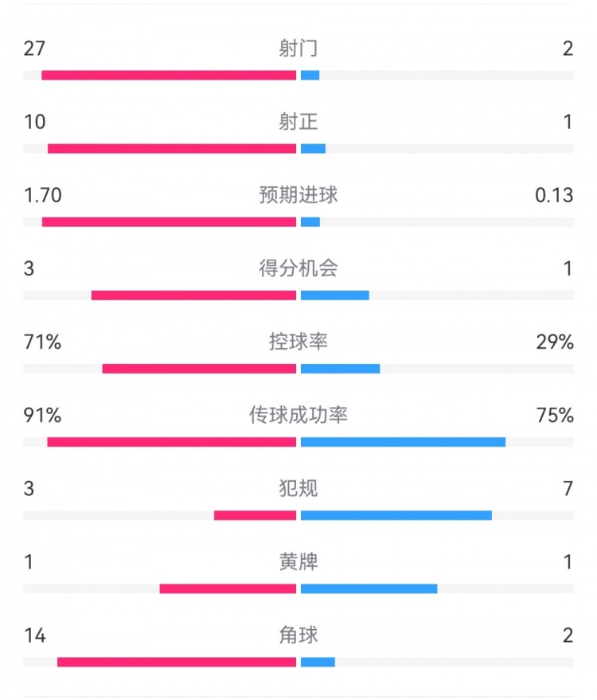Click the 27 shots value

click(x=34, y=49)
